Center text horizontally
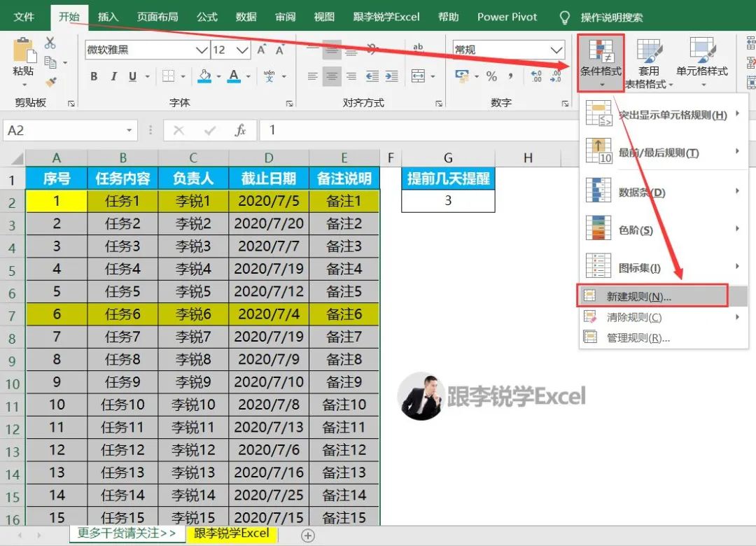This screenshot has height=546, width=756. pos(332,76)
